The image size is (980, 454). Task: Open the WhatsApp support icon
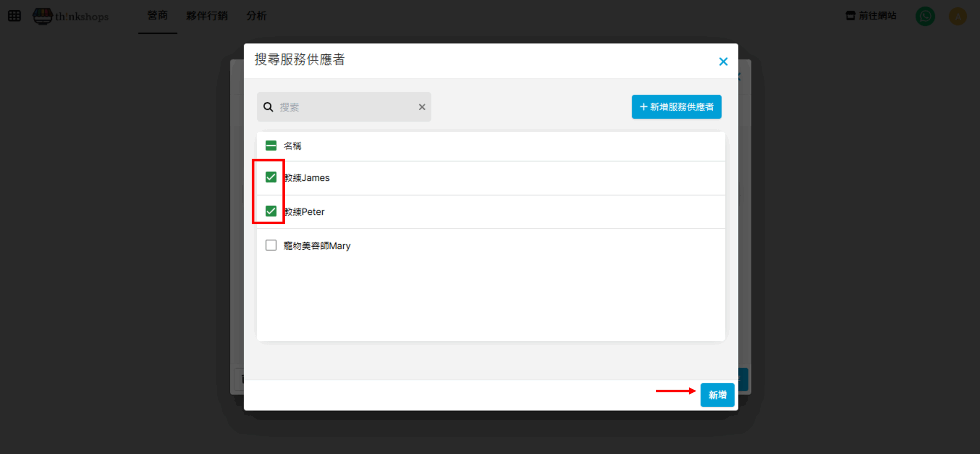coord(925,16)
